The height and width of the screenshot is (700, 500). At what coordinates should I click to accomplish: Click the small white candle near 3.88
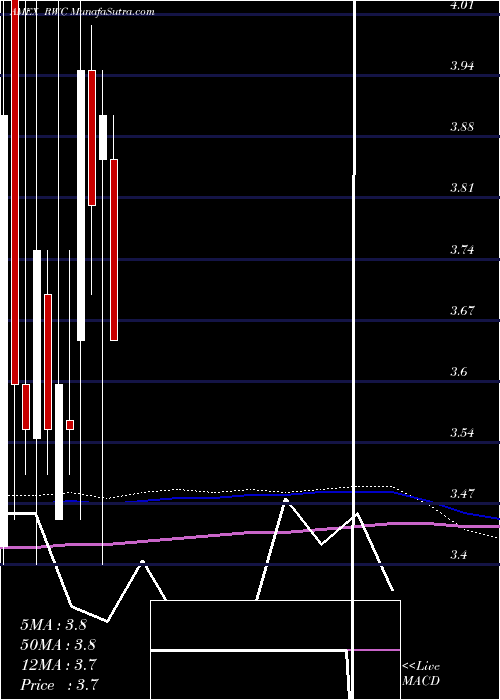tap(103, 137)
